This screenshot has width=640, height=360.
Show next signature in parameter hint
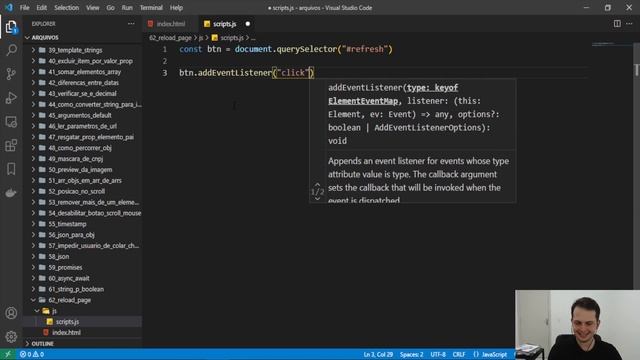[x=317, y=199]
